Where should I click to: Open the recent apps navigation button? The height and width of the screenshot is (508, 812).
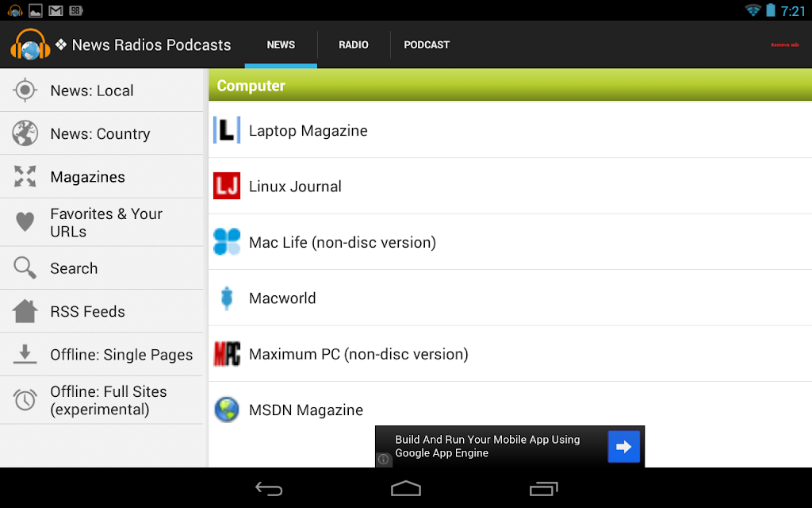point(543,488)
